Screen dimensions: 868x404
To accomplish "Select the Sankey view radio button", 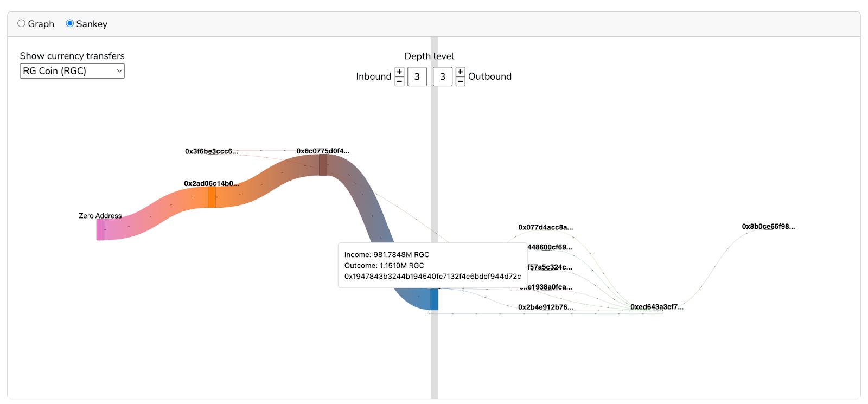I will click(x=69, y=23).
